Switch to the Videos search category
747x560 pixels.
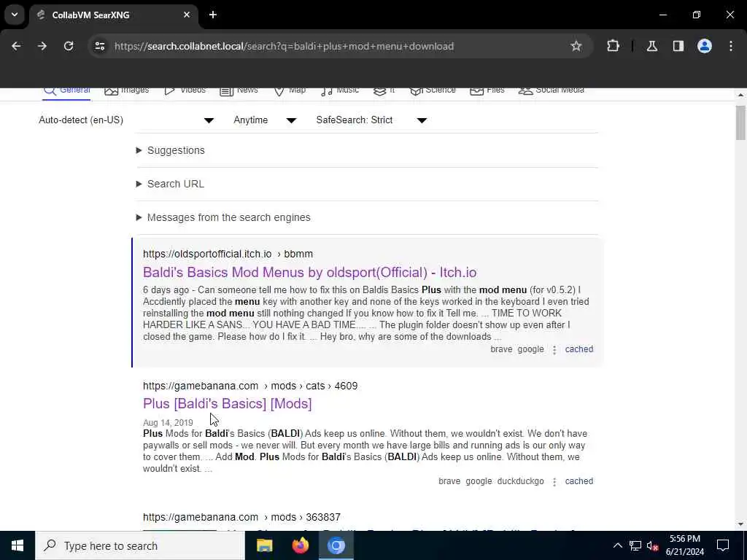[185, 91]
